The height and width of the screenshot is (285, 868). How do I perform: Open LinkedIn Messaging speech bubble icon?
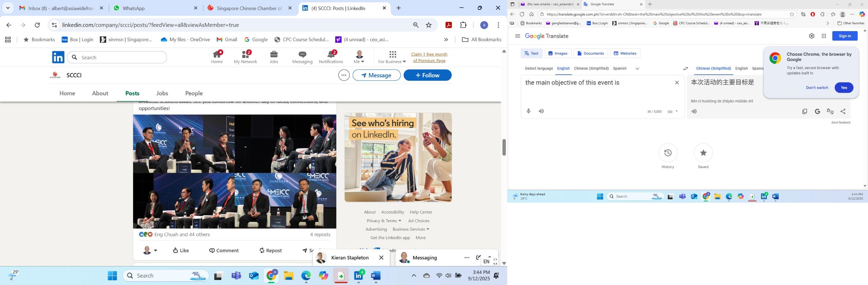click(x=302, y=57)
